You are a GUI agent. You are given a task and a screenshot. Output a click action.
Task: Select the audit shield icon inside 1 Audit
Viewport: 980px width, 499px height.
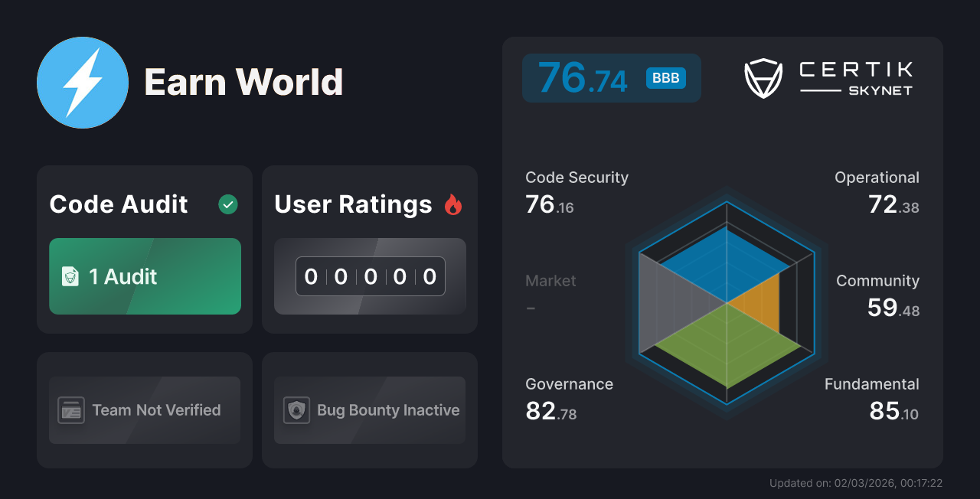click(x=70, y=277)
